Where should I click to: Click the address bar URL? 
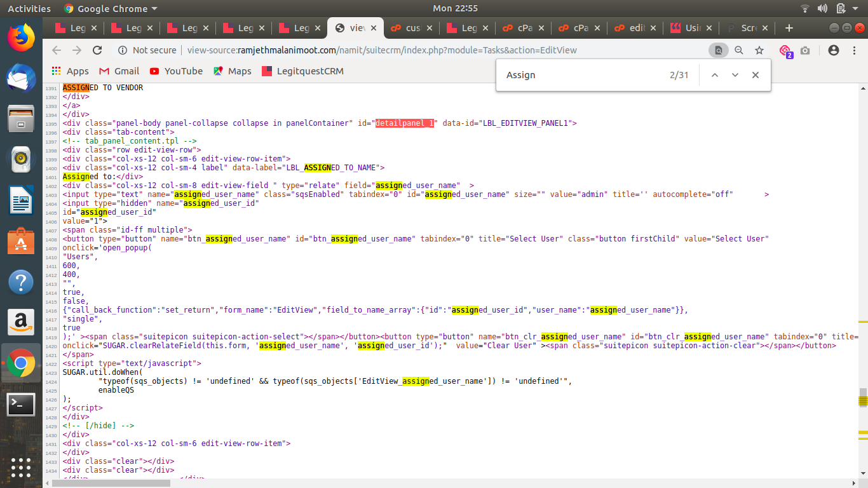[382, 50]
